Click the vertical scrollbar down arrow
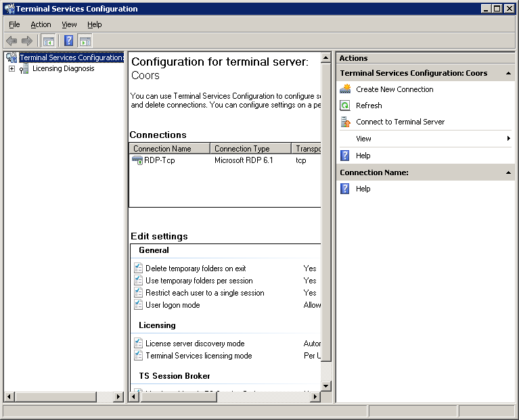This screenshot has height=420, width=519. click(x=325, y=386)
